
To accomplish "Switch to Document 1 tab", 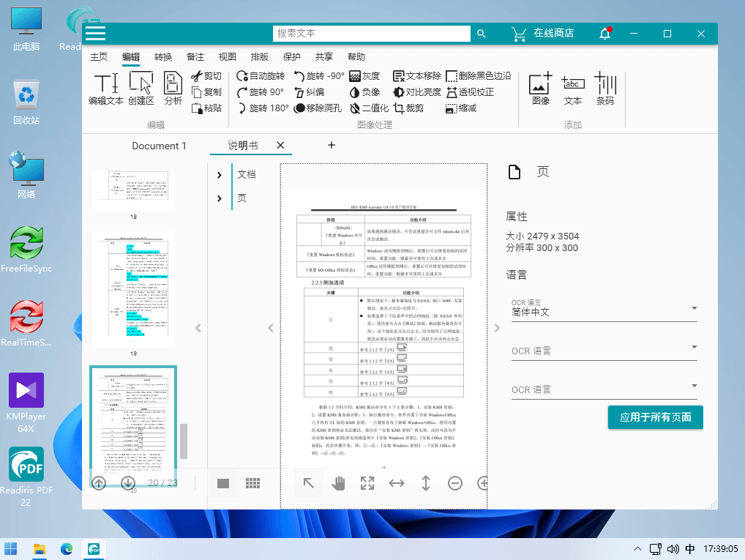I will click(x=159, y=146).
